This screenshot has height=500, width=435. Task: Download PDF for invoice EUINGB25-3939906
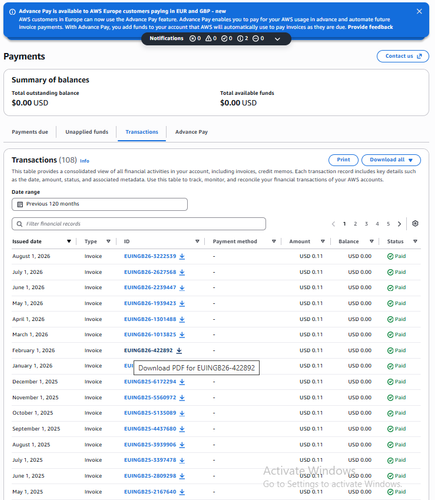(x=182, y=445)
